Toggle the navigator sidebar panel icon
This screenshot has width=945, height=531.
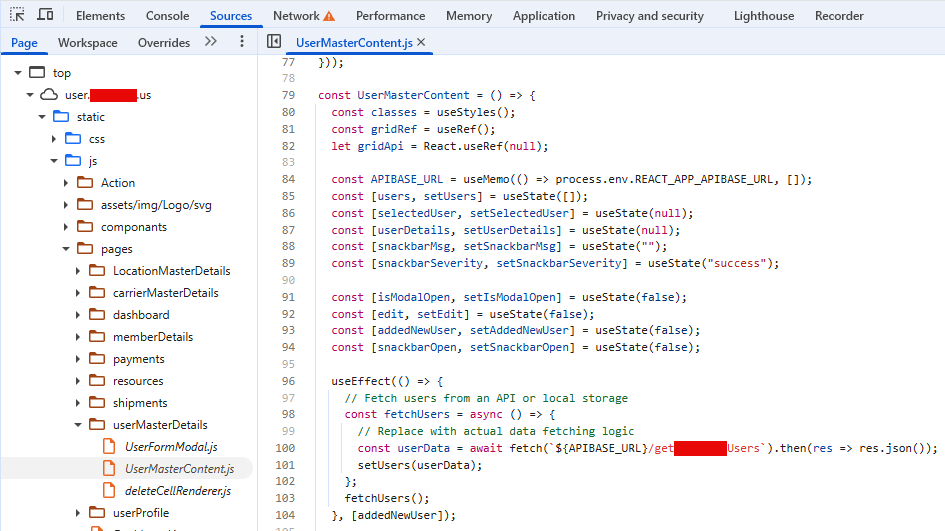pos(274,42)
